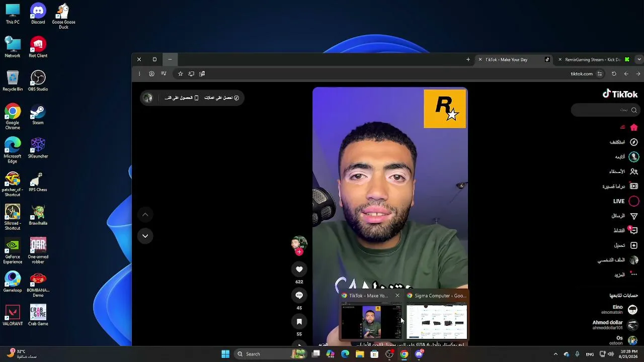This screenshot has width=644, height=362.
Task: Open the LIVE section in TikTok
Action: [x=626, y=201]
